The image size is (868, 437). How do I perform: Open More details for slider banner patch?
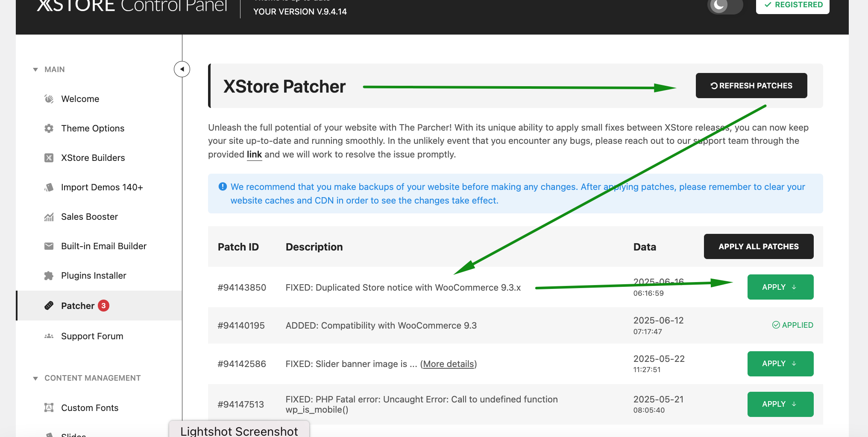pyautogui.click(x=449, y=364)
